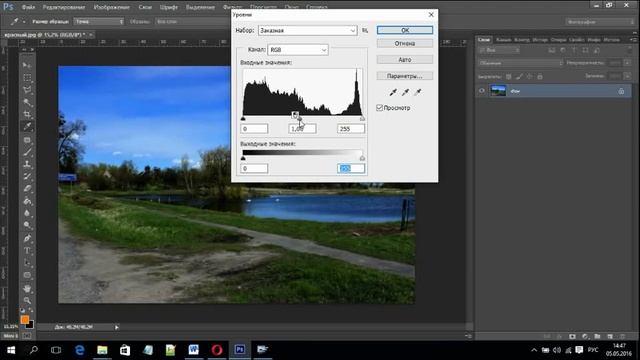Select the Rectangular Marquee tool
This screenshot has height=360, width=640.
coord(27,78)
